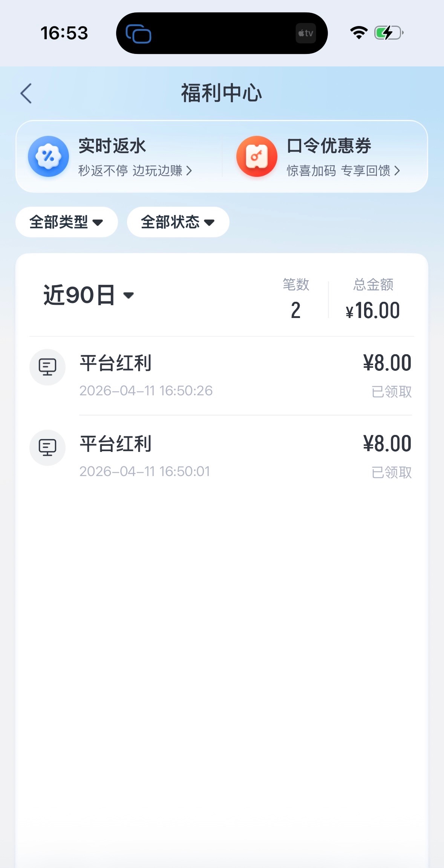Tap the first 平台红利 record icon

point(47,367)
